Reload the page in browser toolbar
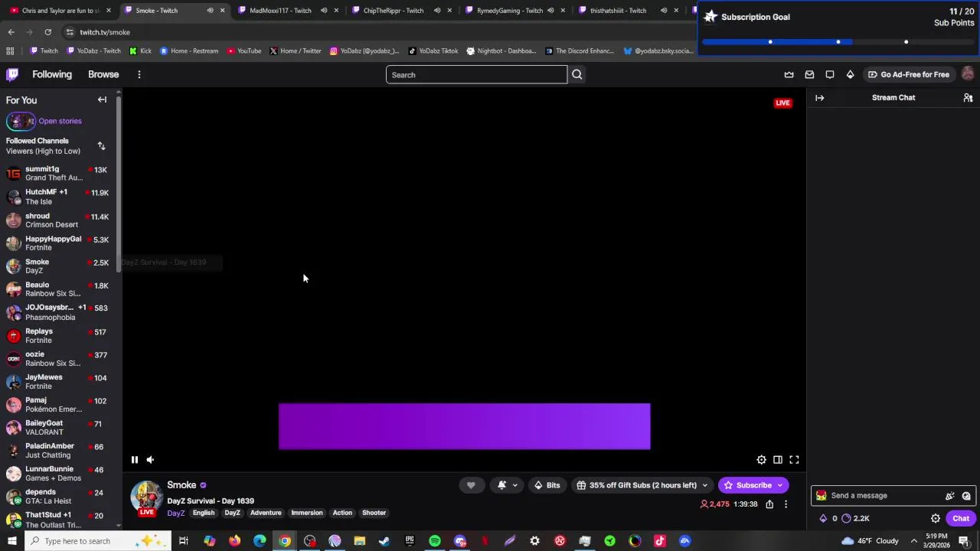 (47, 32)
